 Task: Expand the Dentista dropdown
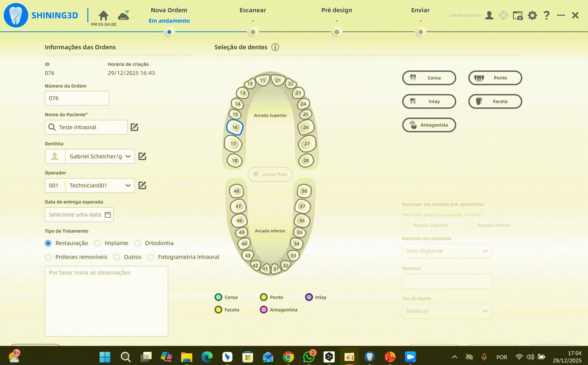(128, 156)
